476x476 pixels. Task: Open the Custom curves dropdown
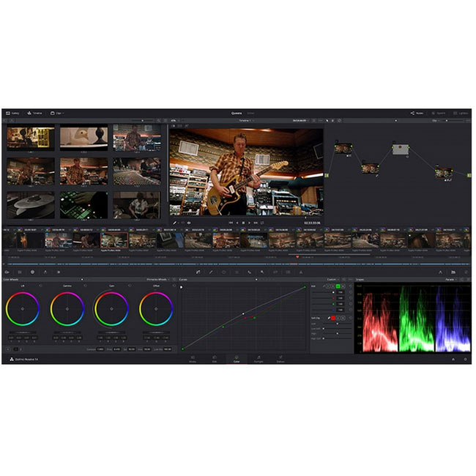click(x=332, y=279)
